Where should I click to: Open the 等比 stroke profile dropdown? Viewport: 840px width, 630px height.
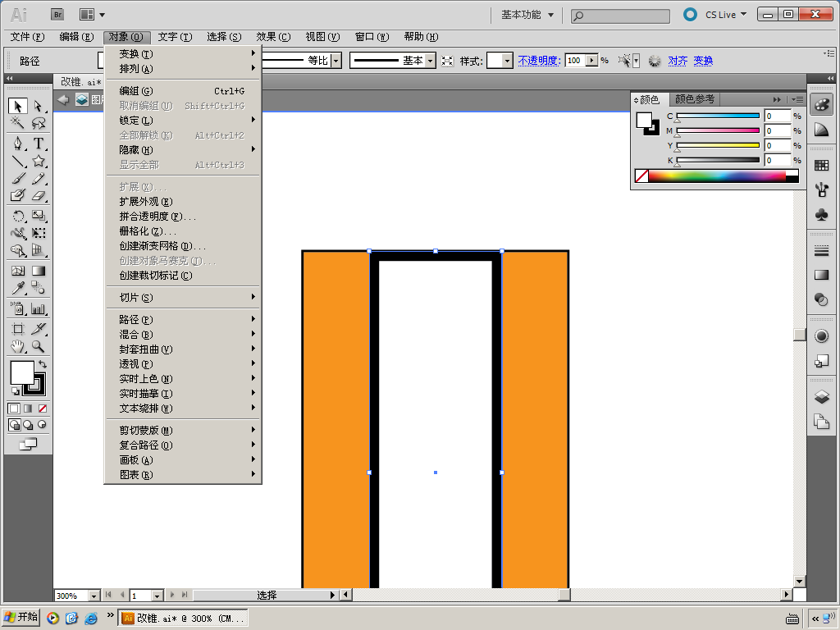pyautogui.click(x=336, y=61)
